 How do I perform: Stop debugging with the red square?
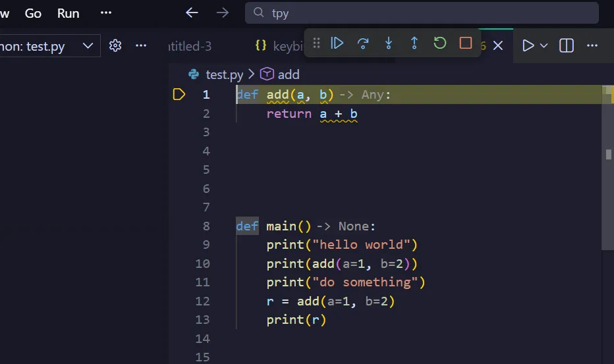point(466,43)
